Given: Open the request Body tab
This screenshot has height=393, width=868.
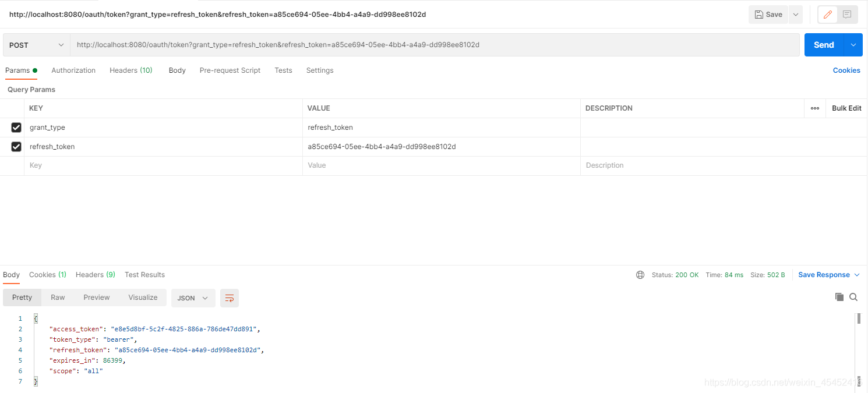Looking at the screenshot, I should 177,70.
